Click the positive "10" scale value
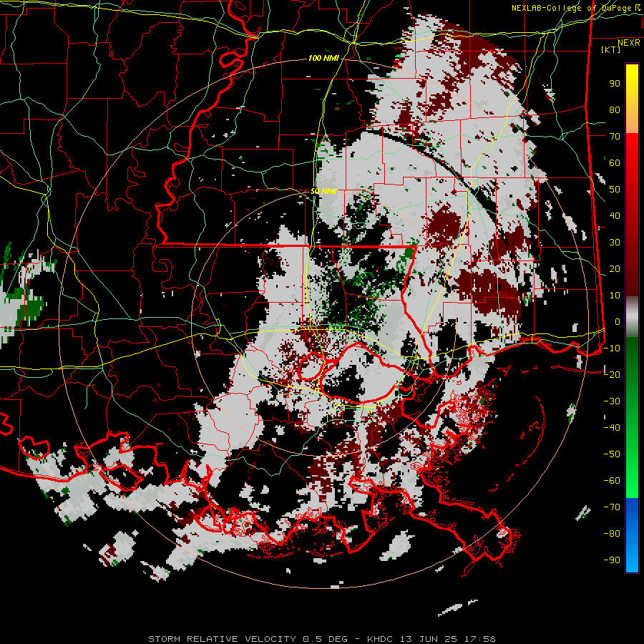This screenshot has height=644, width=644. (615, 296)
